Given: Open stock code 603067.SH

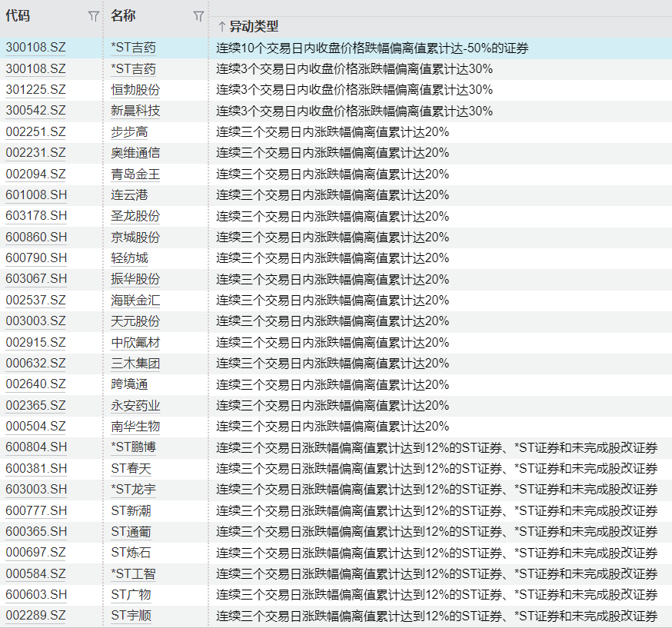Looking at the screenshot, I should click(x=36, y=278).
